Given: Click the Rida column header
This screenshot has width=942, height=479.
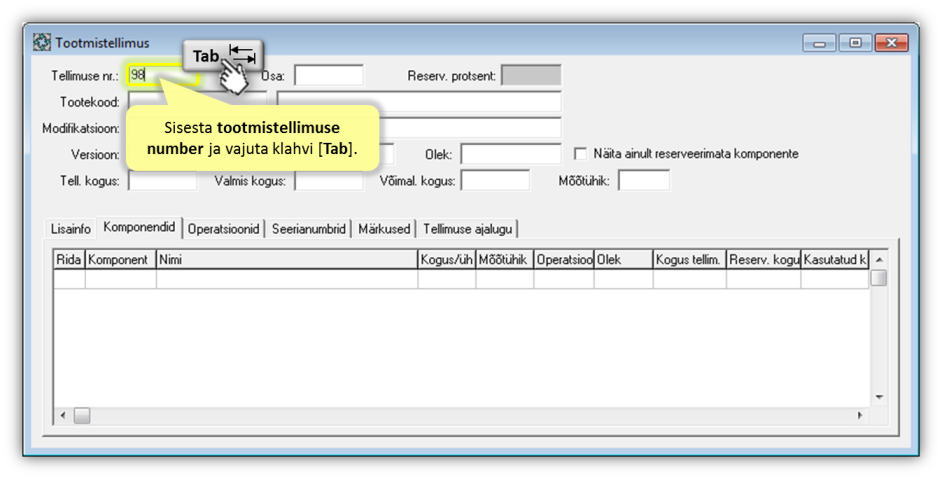Looking at the screenshot, I should coord(70,260).
